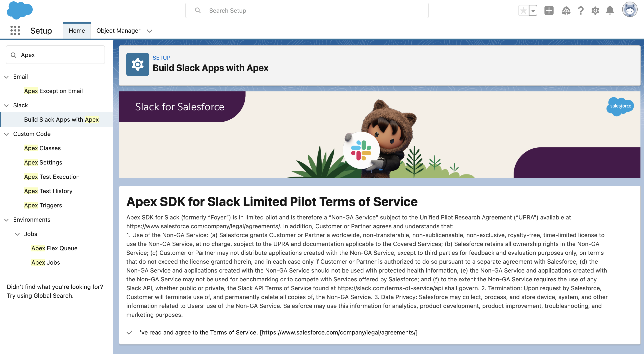Open Trailhead guidance icon
Screen dimensions: 644x354
click(566, 11)
